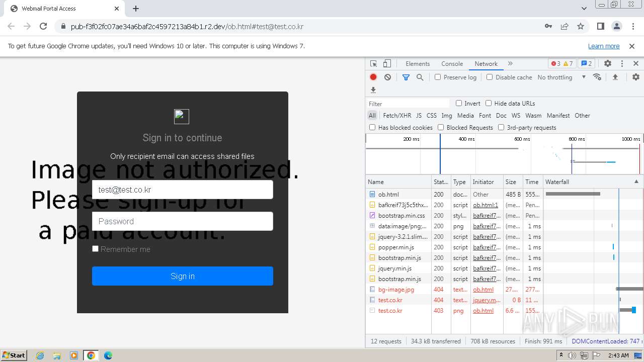Enable the Preserve log checkbox
The width and height of the screenshot is (644, 362).
(438, 77)
